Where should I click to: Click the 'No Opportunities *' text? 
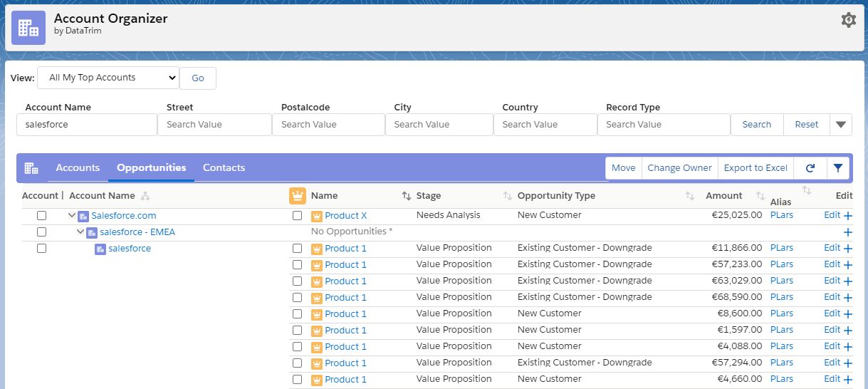352,232
